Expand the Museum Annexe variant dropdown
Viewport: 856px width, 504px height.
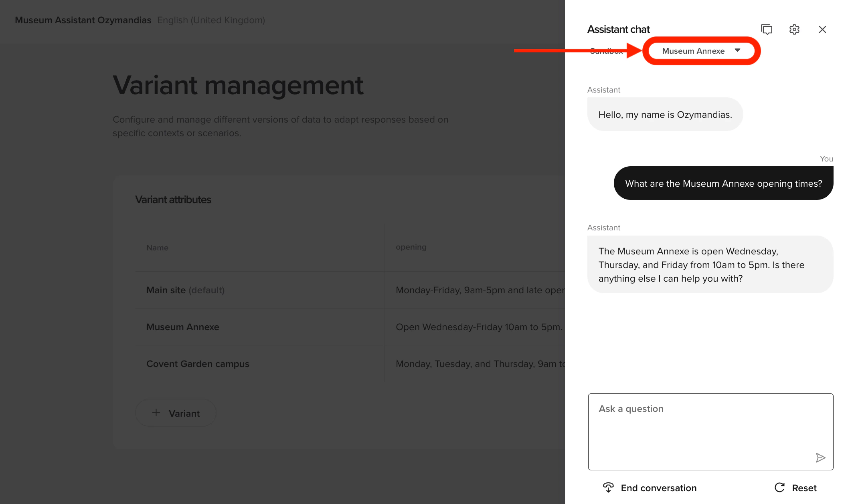693,51
